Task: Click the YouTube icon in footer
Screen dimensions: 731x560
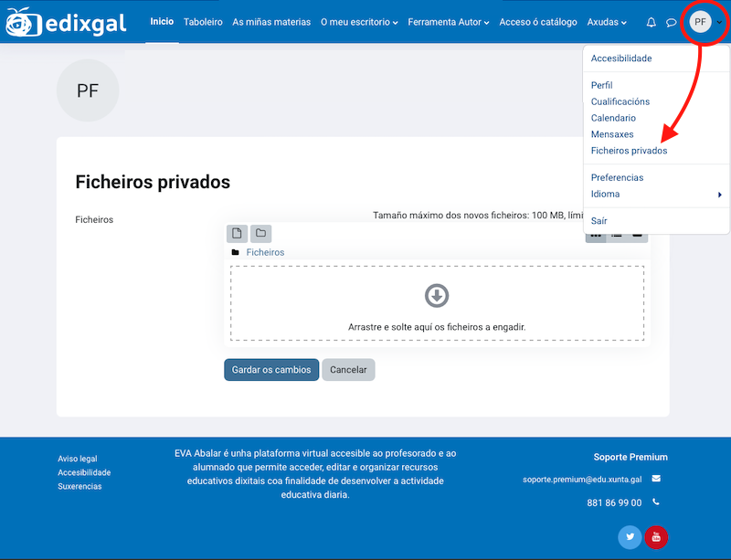Action: [x=656, y=537]
